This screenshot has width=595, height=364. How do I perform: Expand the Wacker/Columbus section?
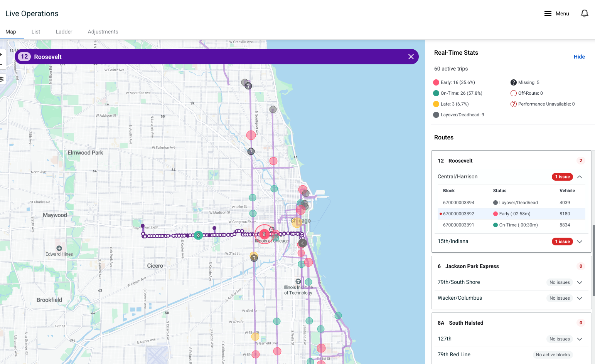point(579,298)
